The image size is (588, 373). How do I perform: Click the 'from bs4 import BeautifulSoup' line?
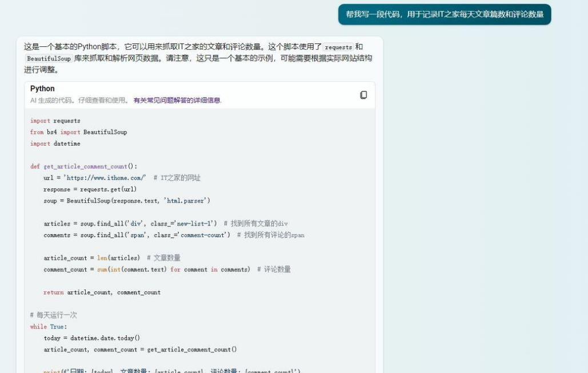79,132
